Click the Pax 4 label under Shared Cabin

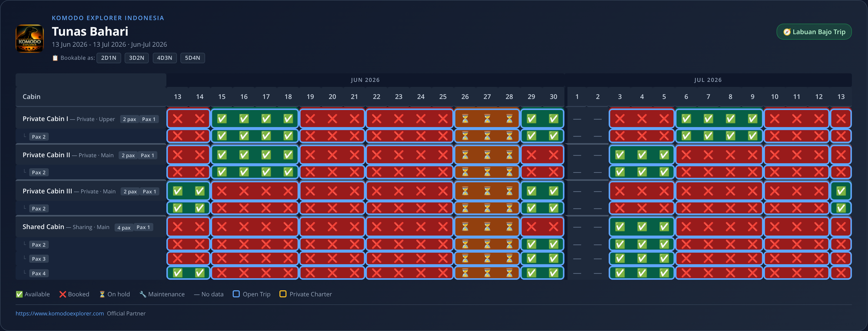[39, 273]
